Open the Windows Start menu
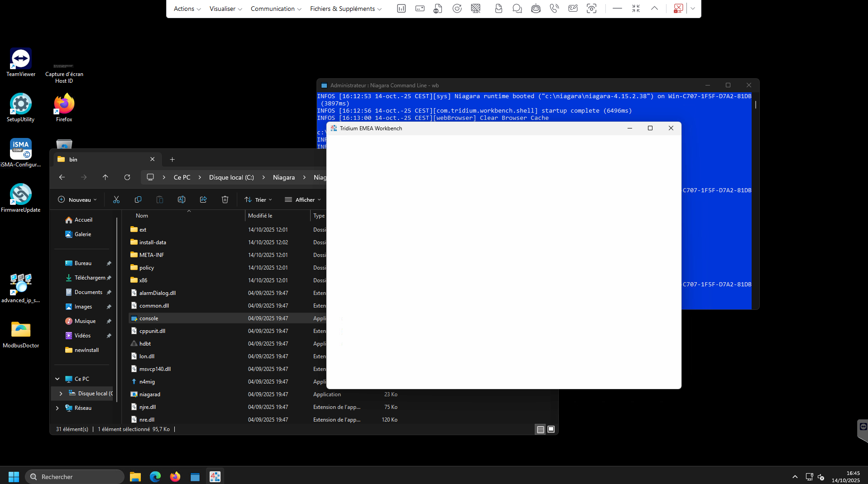The width and height of the screenshot is (868, 484). pos(14,477)
